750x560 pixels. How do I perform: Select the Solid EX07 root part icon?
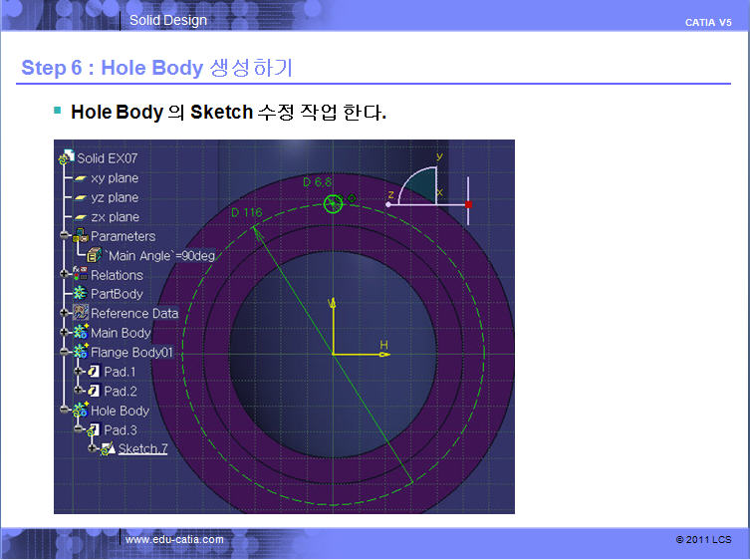[67, 157]
